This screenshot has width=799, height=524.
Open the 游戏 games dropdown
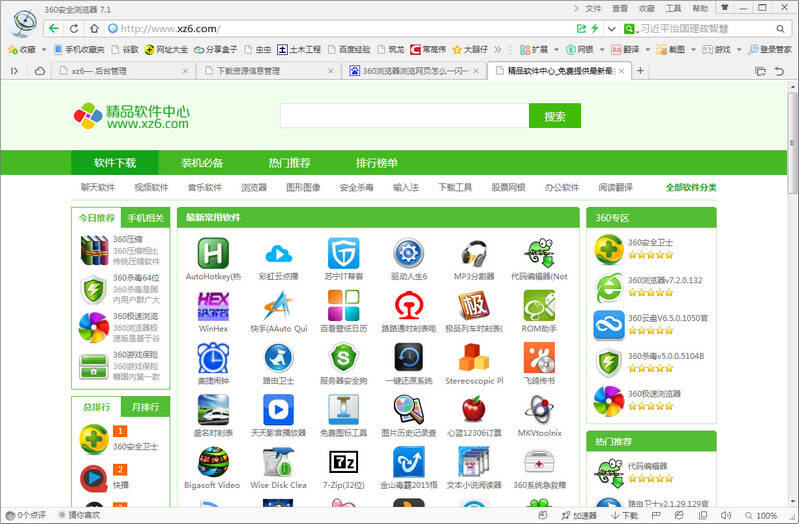click(x=739, y=49)
